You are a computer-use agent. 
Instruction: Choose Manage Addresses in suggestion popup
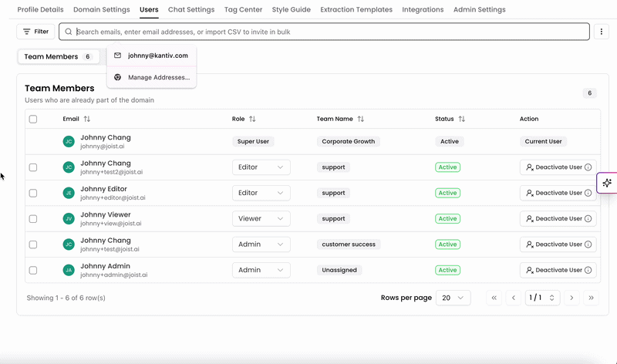(151, 77)
